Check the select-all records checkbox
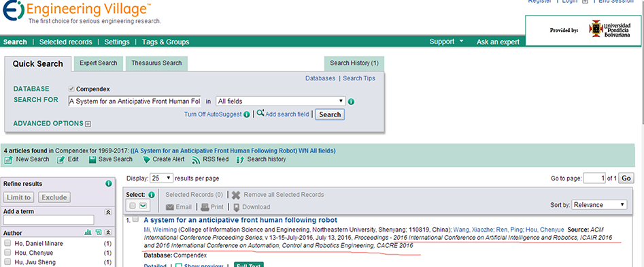Viewport: 644px width, 267px height. pyautogui.click(x=132, y=205)
